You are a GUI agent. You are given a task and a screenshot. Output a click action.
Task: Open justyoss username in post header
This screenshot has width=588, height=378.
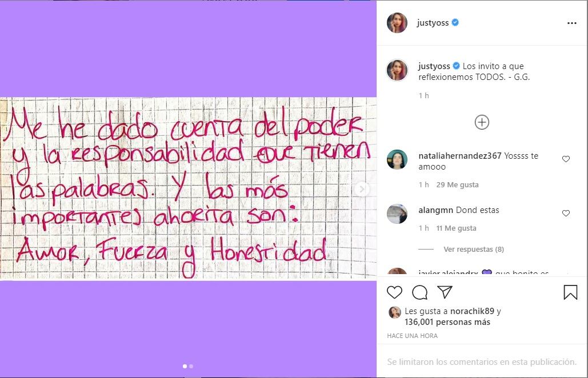tap(433, 22)
